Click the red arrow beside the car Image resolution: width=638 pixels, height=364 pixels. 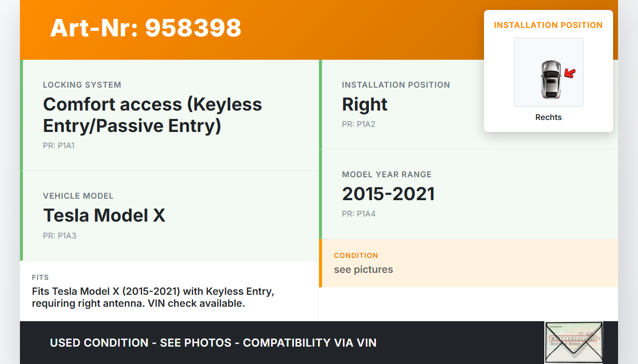click(x=570, y=74)
